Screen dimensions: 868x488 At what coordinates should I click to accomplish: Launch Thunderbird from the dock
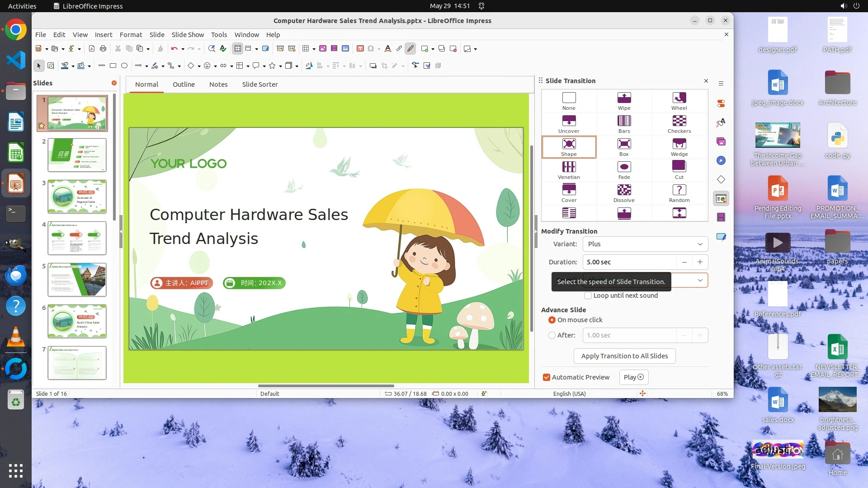coord(16,275)
